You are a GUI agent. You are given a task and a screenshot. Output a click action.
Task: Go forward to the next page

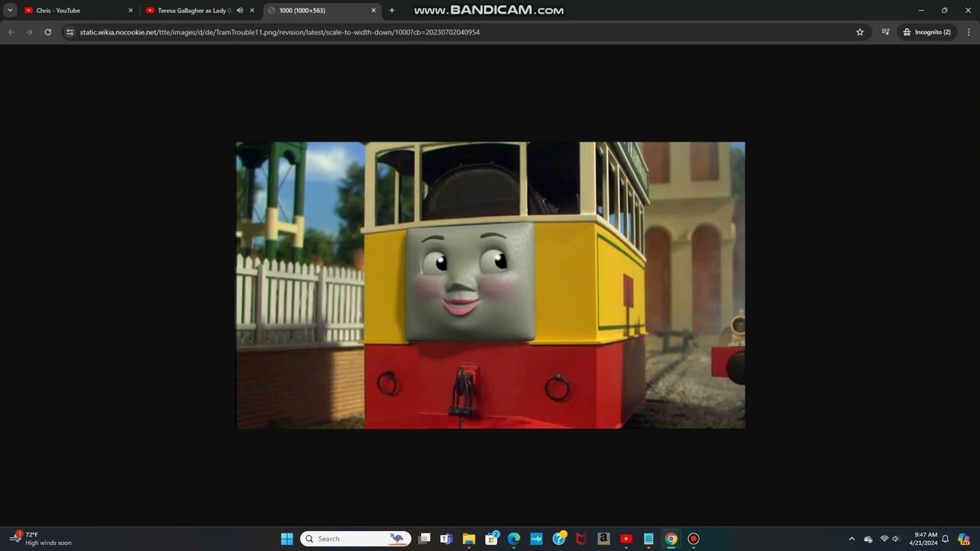tap(29, 32)
